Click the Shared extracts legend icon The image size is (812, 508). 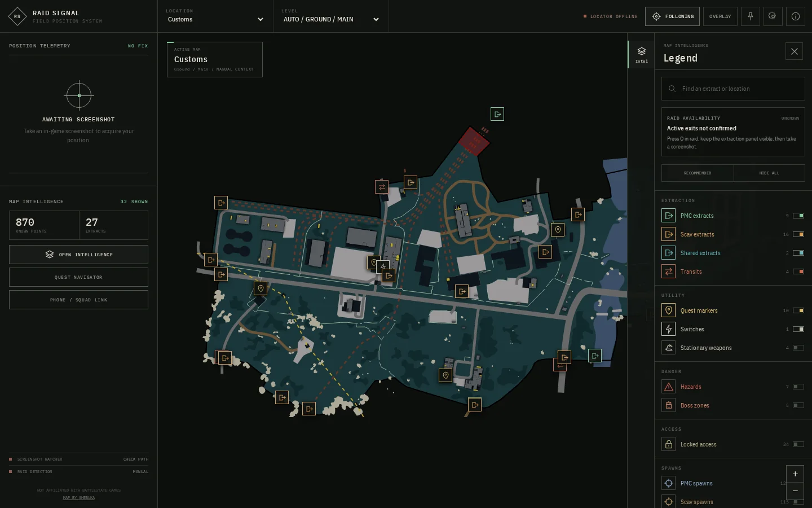pos(668,253)
